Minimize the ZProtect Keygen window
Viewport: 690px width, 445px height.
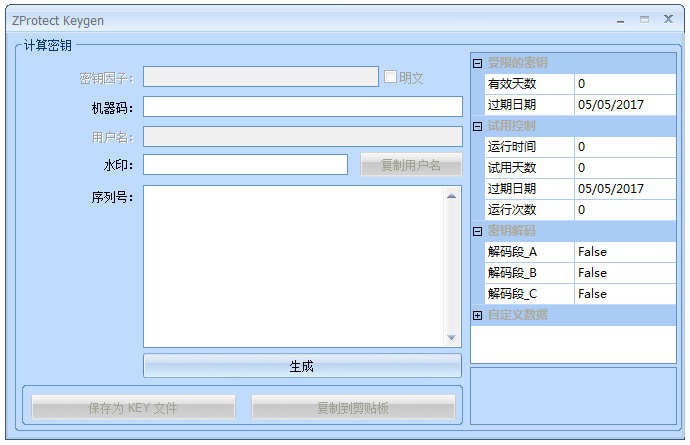point(620,20)
